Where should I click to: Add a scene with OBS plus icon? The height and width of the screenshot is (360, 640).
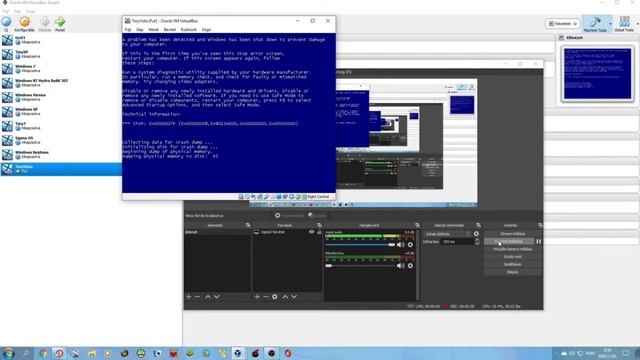(189, 297)
